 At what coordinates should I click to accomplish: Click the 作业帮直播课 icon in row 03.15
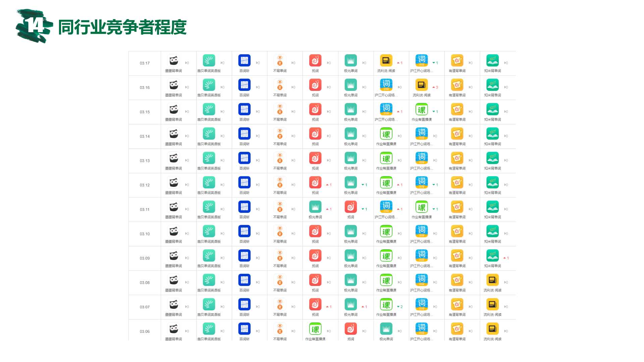pos(422,109)
